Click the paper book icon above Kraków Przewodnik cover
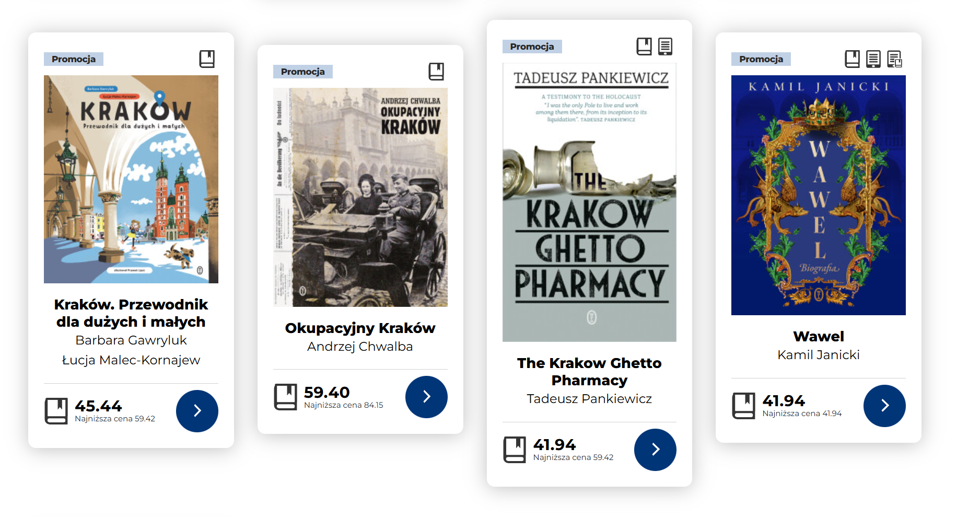The image size is (980, 517). [207, 59]
